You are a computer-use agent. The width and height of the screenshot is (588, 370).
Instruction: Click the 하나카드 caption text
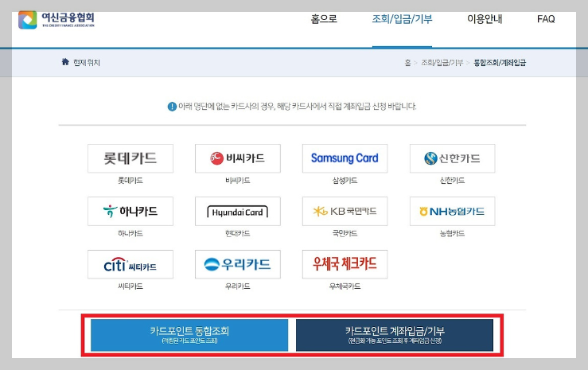pyautogui.click(x=130, y=234)
